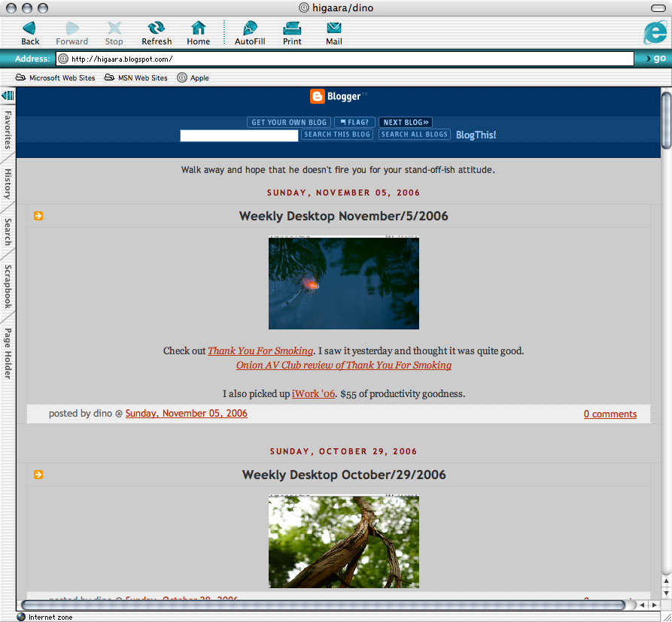672x622 pixels.
Task: Click the horizontal scrollbar thumb
Action: (x=324, y=605)
